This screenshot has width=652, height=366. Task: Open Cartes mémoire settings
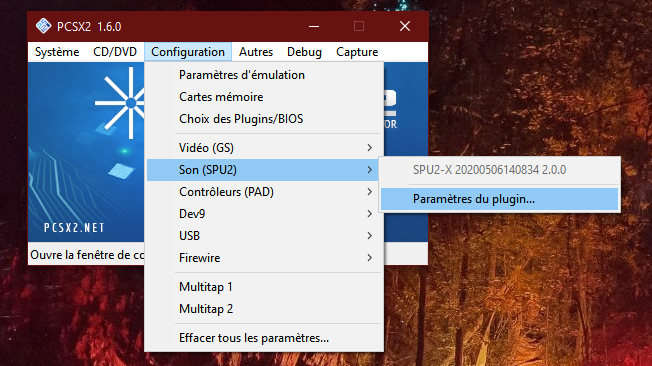click(x=264, y=97)
